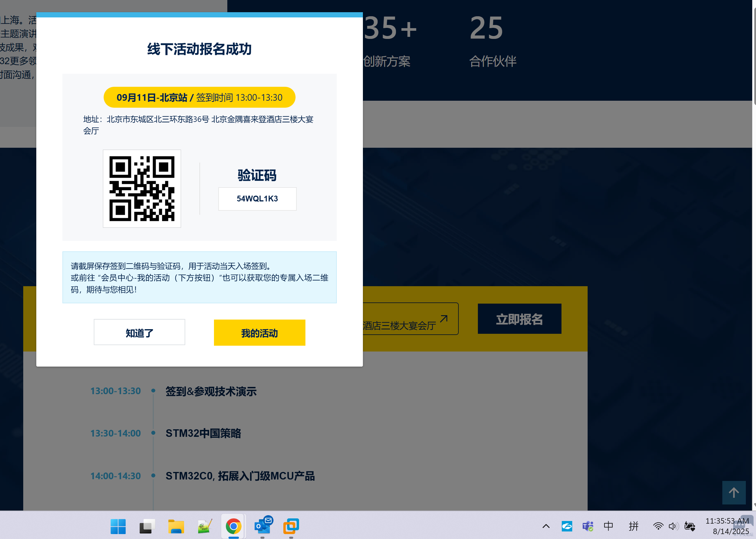Switch to Google Chrome in the taskbar

[233, 527]
